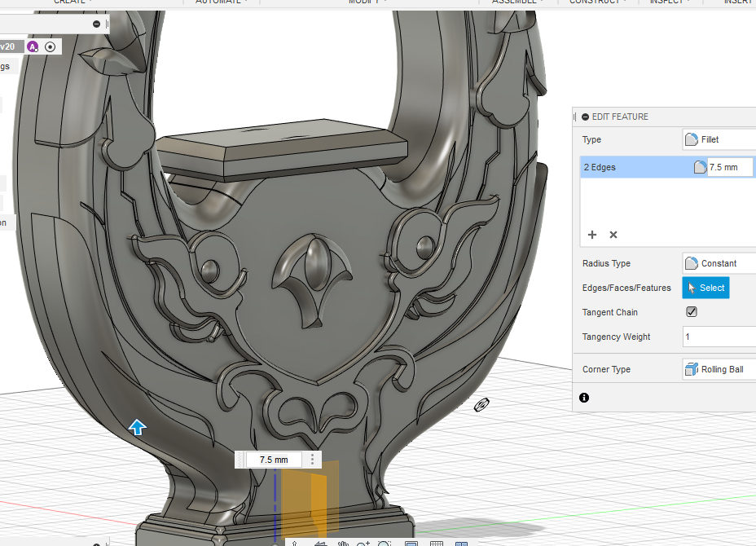Click the info icon in dialog footer
The image size is (756, 546).
point(584,398)
